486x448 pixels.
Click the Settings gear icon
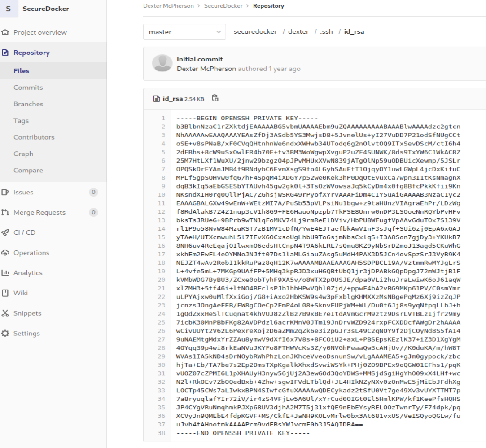point(5,334)
